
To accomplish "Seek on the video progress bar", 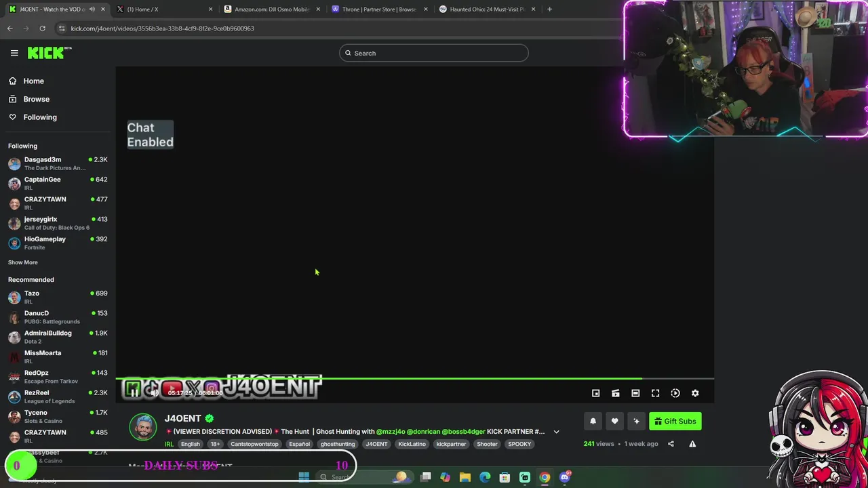I will point(414,379).
